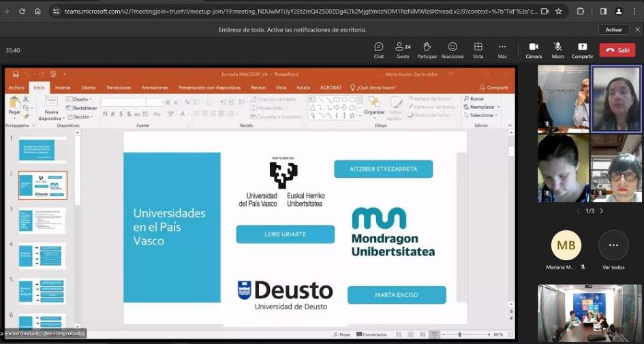Click Compartir to share screen

tap(583, 50)
